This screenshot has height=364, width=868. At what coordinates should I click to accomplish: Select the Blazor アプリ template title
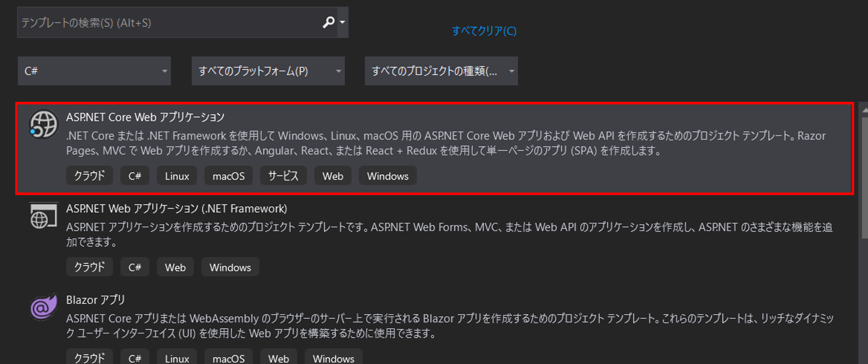(x=96, y=300)
